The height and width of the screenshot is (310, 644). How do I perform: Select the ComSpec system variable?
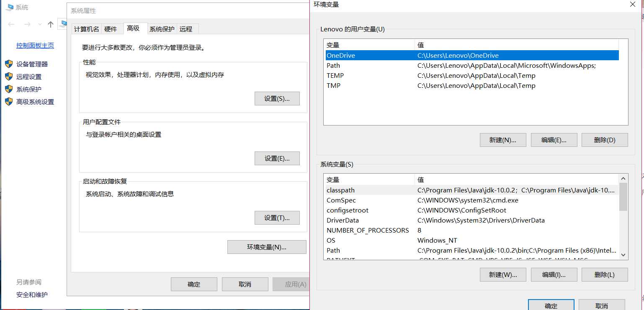click(x=472, y=200)
